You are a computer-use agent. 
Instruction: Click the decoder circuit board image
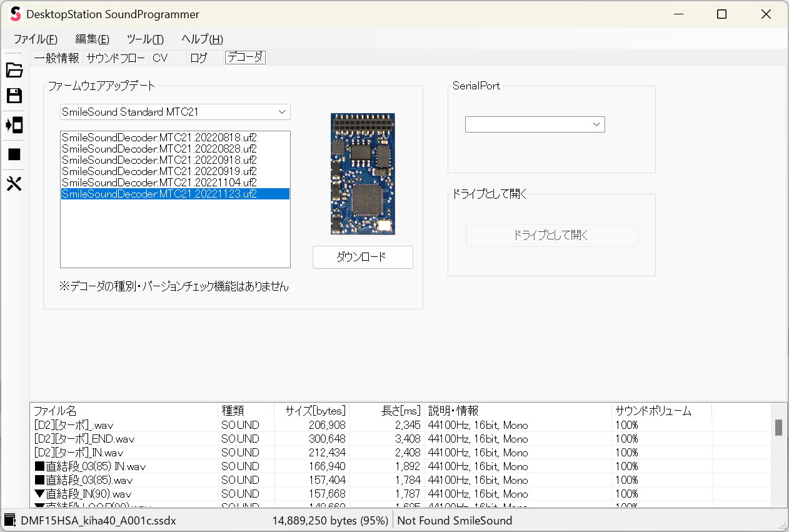click(x=363, y=174)
